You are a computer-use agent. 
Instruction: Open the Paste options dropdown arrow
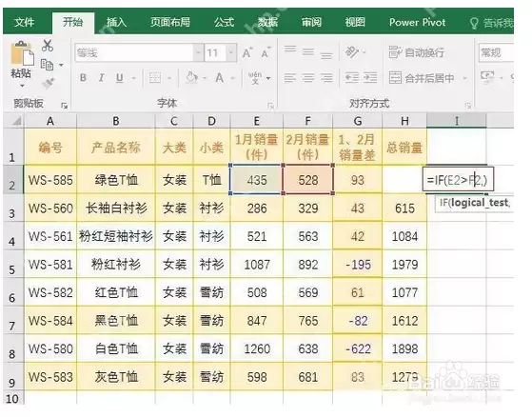click(22, 86)
